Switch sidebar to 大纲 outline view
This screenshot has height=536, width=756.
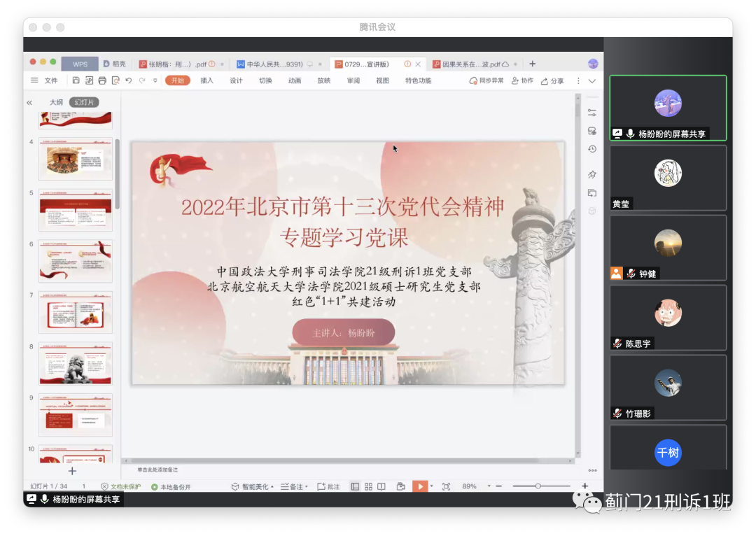coord(57,102)
